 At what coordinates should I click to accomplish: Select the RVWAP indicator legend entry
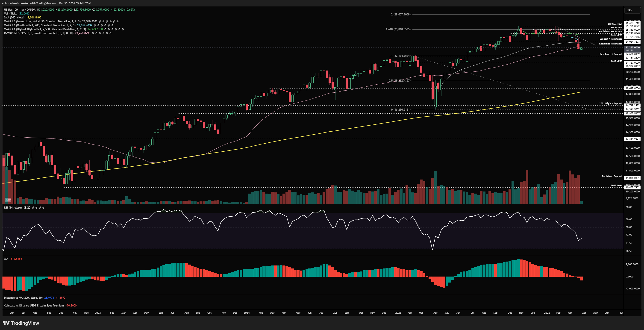pyautogui.click(x=38, y=33)
